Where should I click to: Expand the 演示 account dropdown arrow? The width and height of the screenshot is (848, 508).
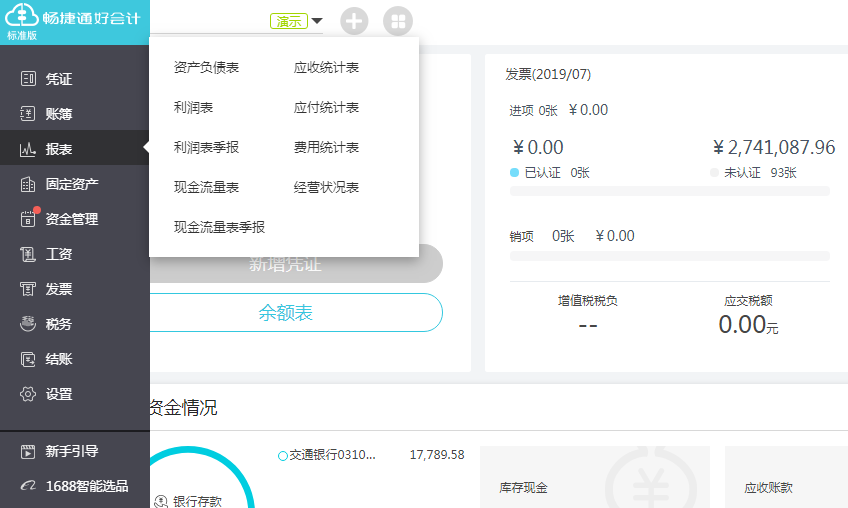click(317, 21)
